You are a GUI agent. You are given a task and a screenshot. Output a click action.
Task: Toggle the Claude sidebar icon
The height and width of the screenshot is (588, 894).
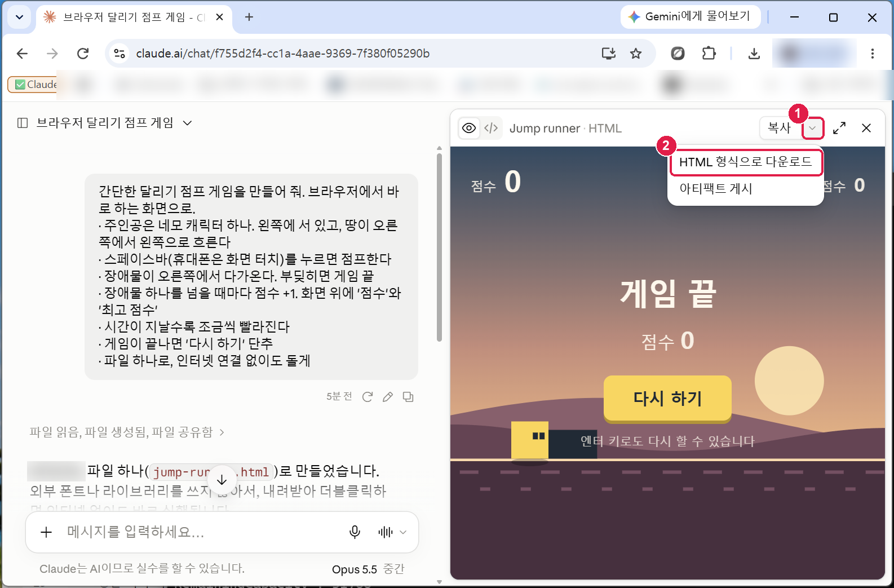(23, 123)
